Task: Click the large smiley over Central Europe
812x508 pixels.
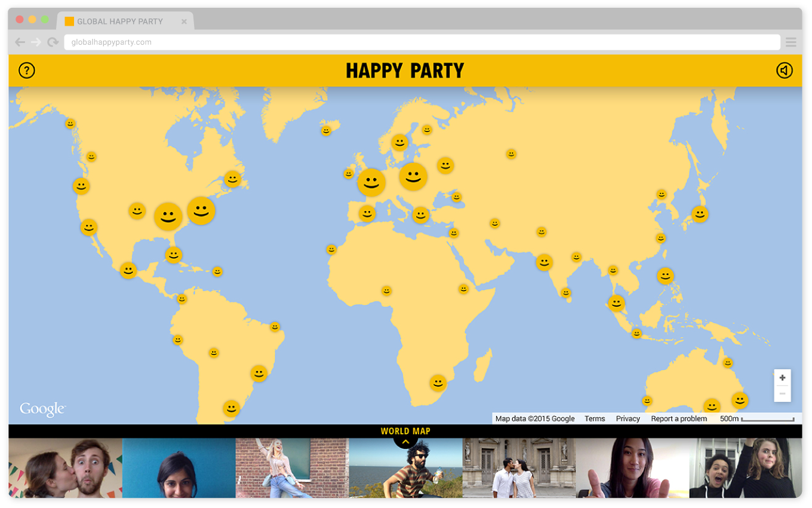Action: [x=413, y=177]
